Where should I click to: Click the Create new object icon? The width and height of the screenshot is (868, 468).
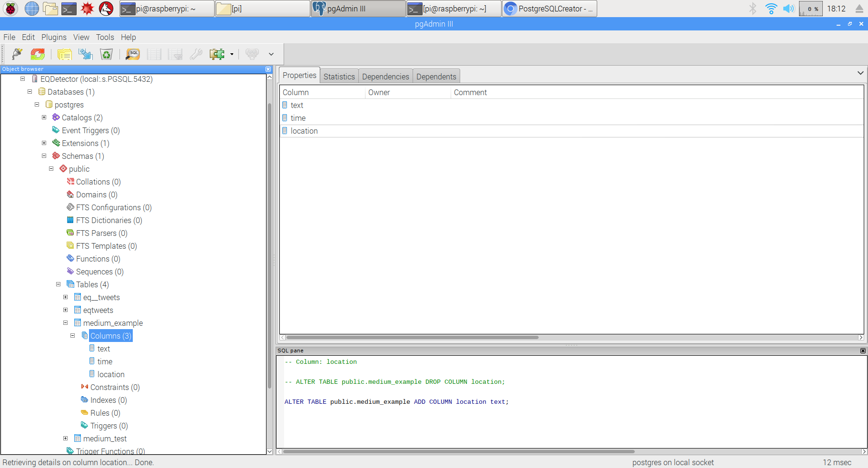tap(86, 54)
